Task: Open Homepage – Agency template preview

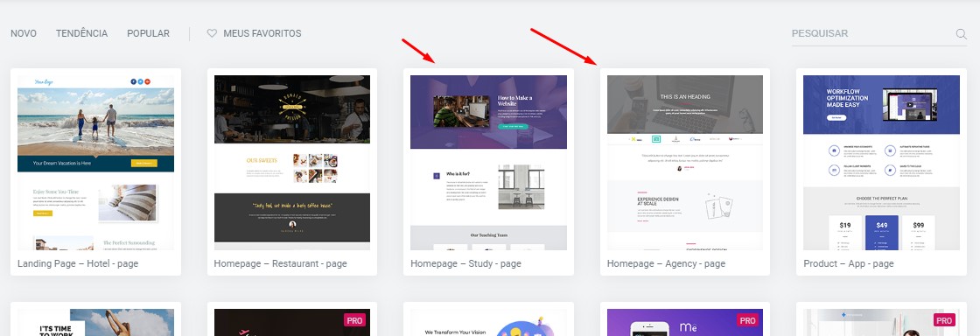Action: pyautogui.click(x=685, y=163)
